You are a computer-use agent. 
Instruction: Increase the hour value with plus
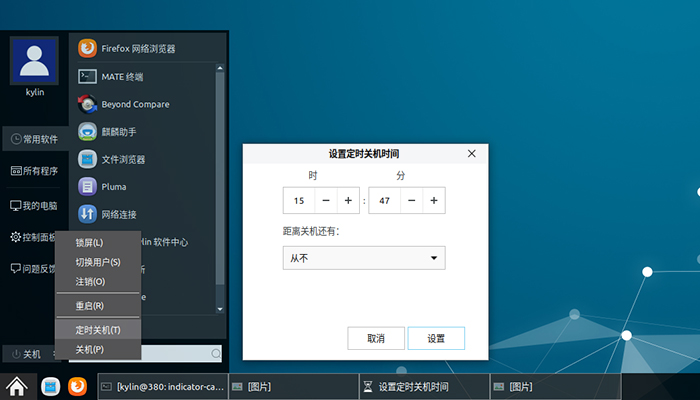[348, 201]
